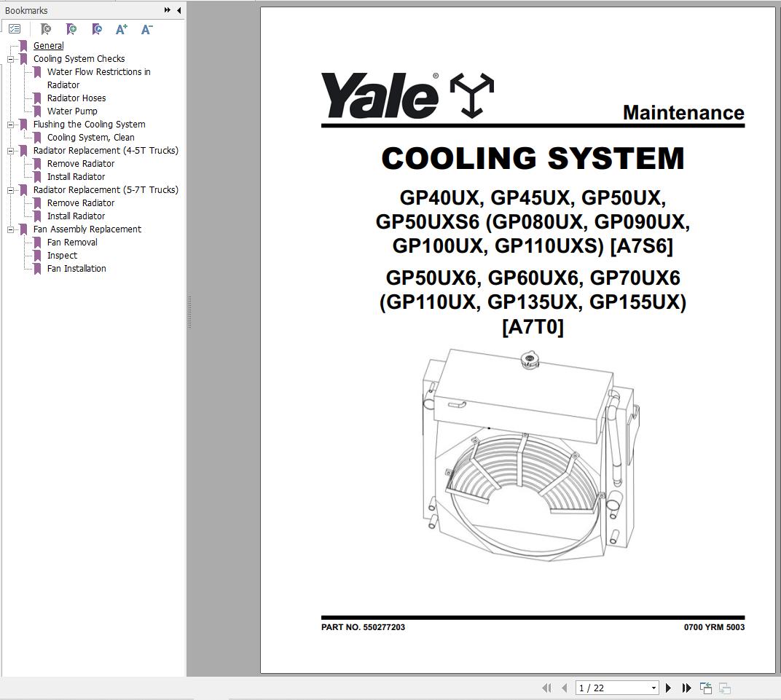Jump to the last page
Screen dimensions: 781x700
(x=686, y=688)
